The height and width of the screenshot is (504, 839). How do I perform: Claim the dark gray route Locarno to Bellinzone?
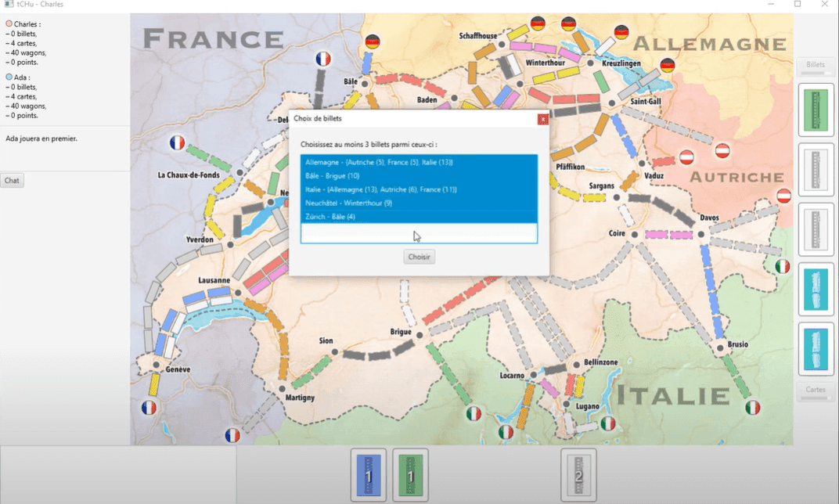pyautogui.click(x=556, y=369)
